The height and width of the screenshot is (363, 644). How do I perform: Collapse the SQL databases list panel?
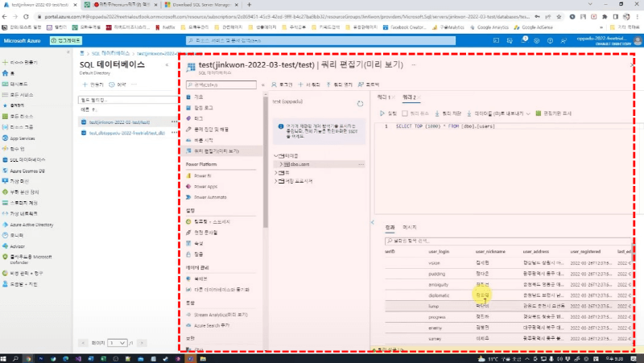point(167,65)
